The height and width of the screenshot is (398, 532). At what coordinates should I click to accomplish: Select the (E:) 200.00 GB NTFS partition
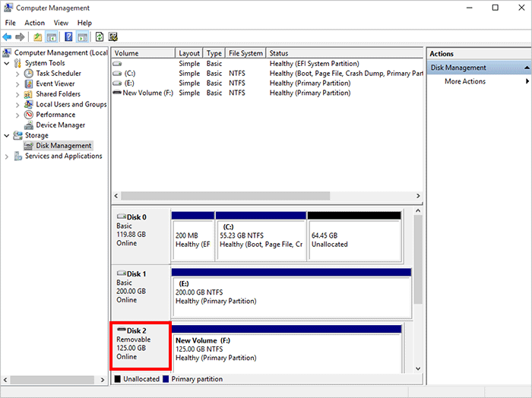point(291,293)
